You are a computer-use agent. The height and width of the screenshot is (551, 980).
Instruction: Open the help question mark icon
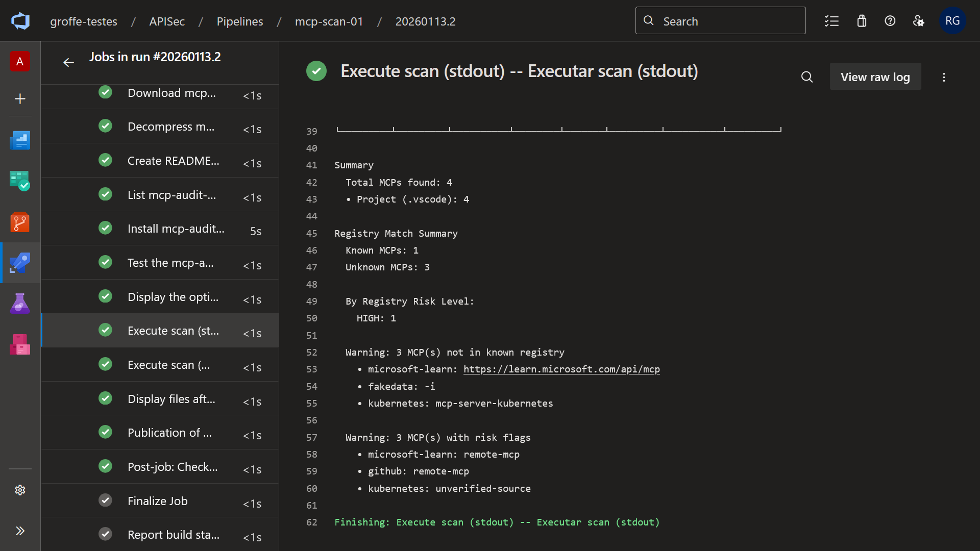(x=890, y=21)
